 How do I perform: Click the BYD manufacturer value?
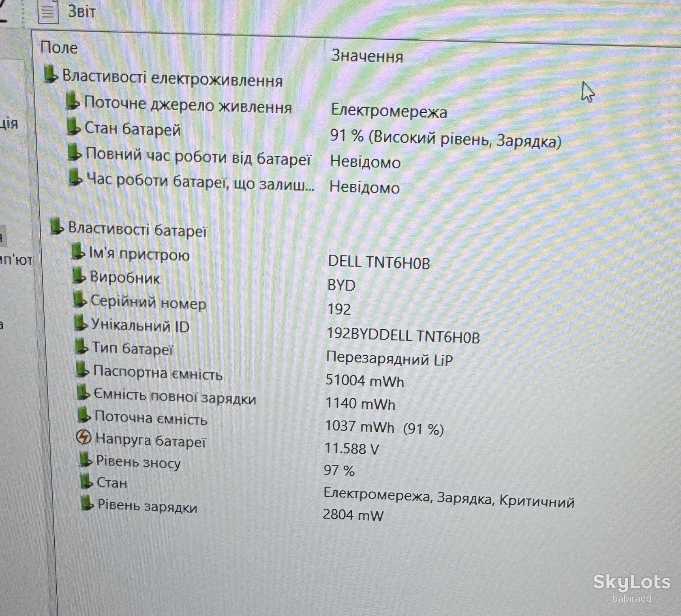pyautogui.click(x=341, y=285)
